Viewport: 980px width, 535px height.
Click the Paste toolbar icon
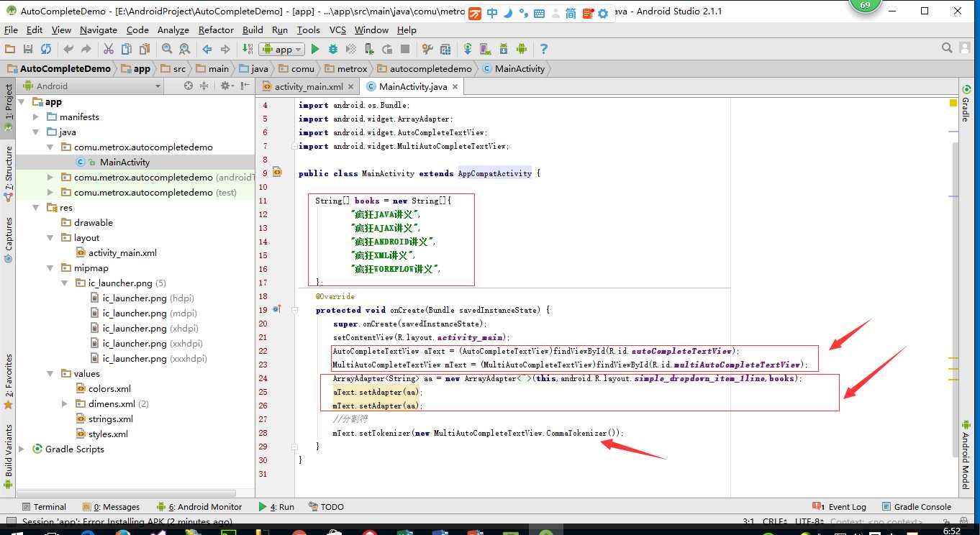coord(145,49)
